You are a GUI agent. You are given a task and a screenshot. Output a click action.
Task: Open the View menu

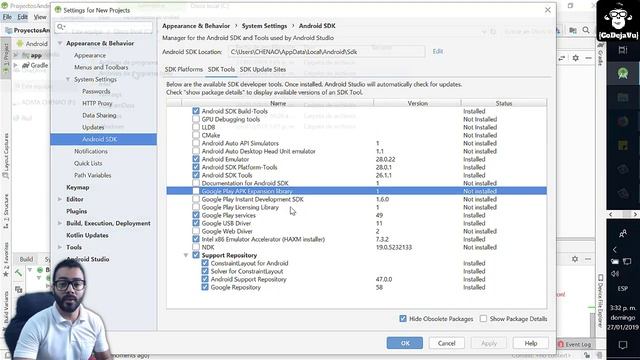point(40,17)
